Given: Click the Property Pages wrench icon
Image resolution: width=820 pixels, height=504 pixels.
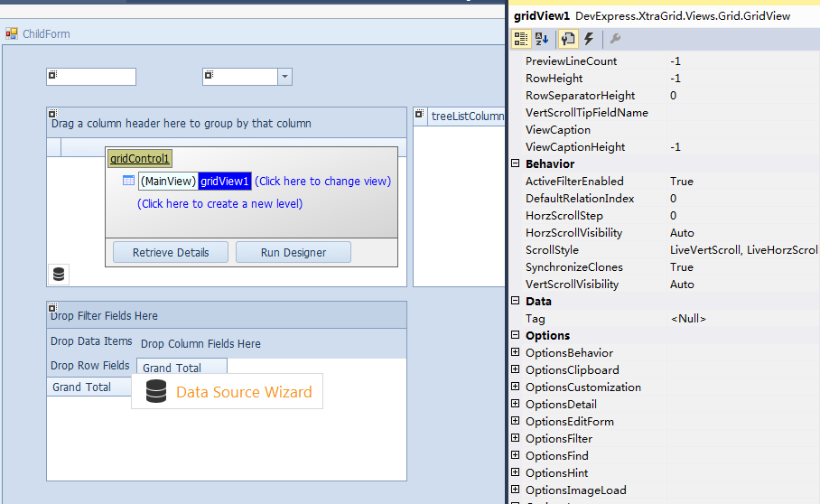Looking at the screenshot, I should pos(615,39).
